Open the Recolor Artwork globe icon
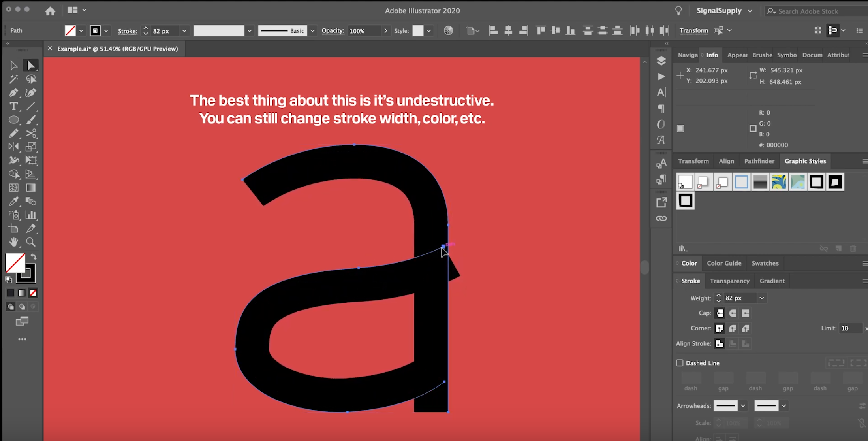868x441 pixels. pyautogui.click(x=448, y=30)
